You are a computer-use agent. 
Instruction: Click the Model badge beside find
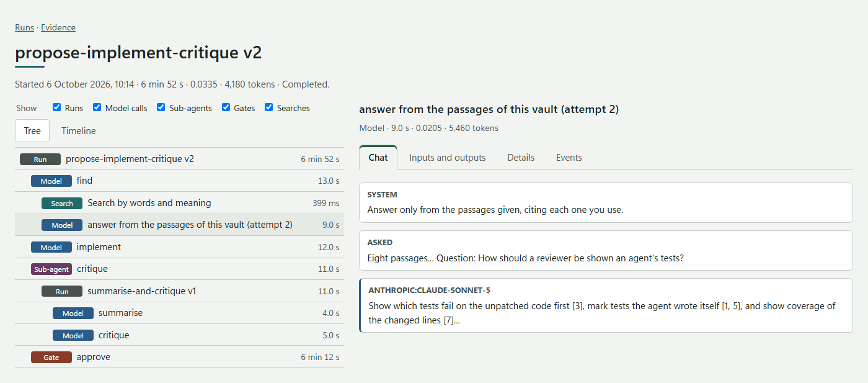coord(51,181)
